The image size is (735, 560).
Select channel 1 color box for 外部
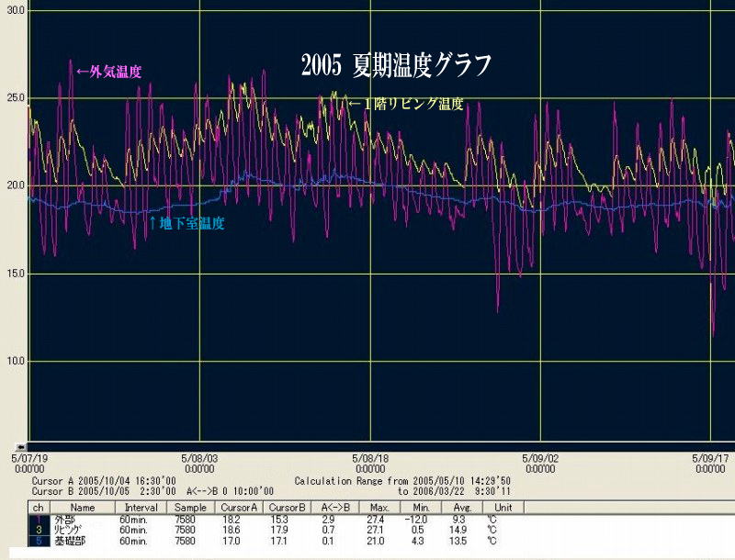coord(38,520)
